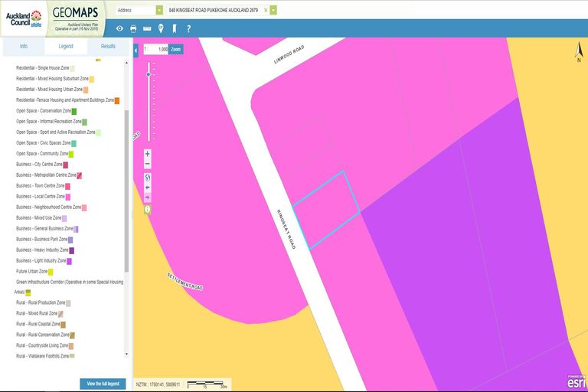The height and width of the screenshot is (392, 588).
Task: Switch to the Results tab
Action: click(x=108, y=47)
